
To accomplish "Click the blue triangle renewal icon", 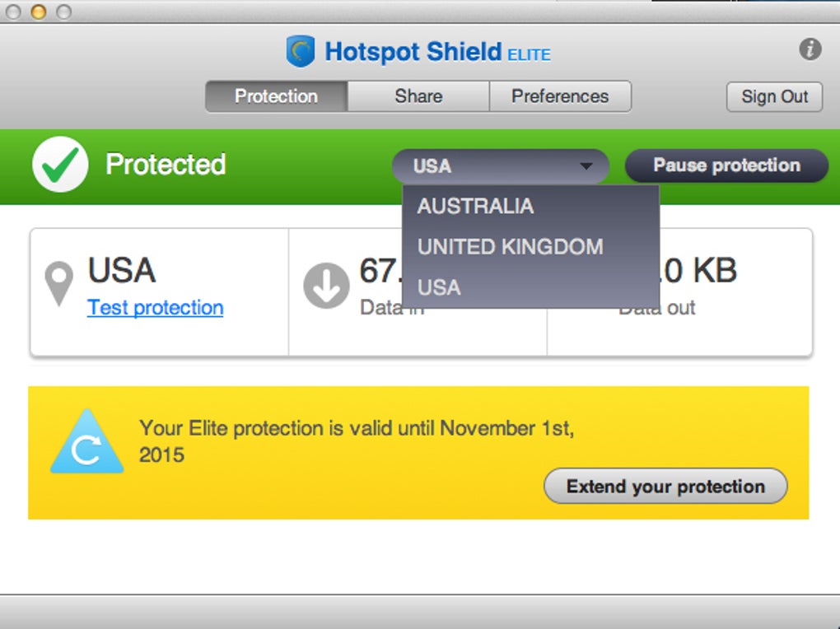I will point(86,445).
